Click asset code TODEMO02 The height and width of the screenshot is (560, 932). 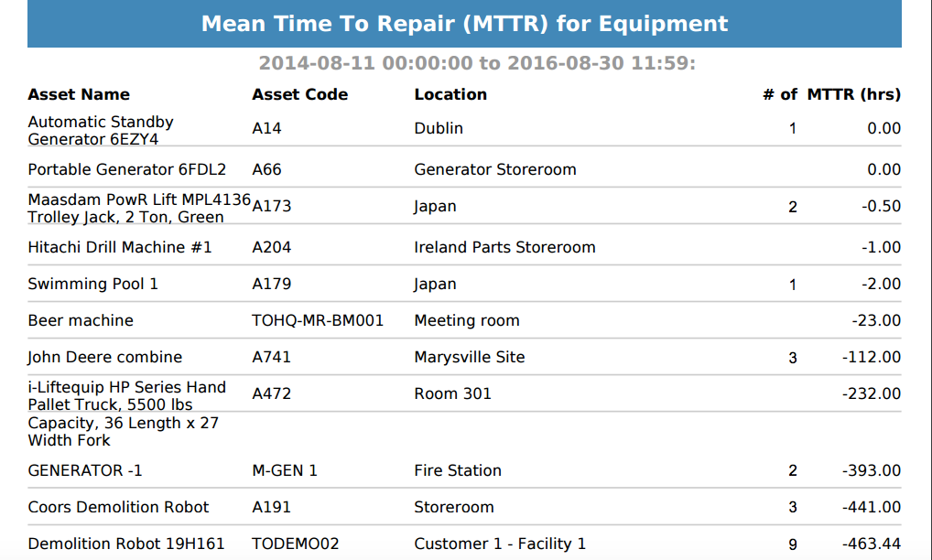[296, 544]
